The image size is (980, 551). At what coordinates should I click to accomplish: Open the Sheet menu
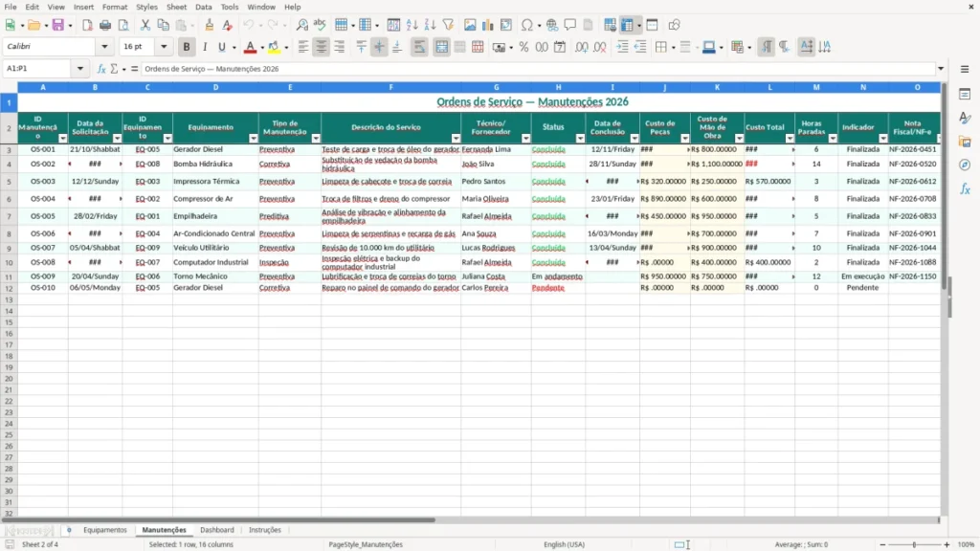click(x=176, y=7)
